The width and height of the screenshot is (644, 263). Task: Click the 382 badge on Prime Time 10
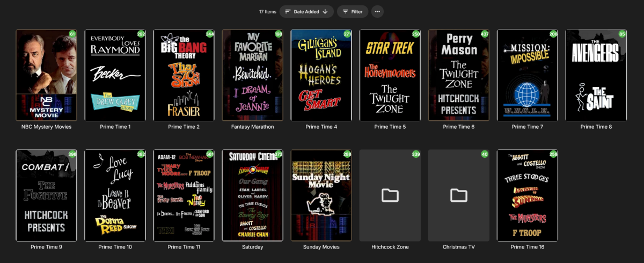tap(141, 154)
